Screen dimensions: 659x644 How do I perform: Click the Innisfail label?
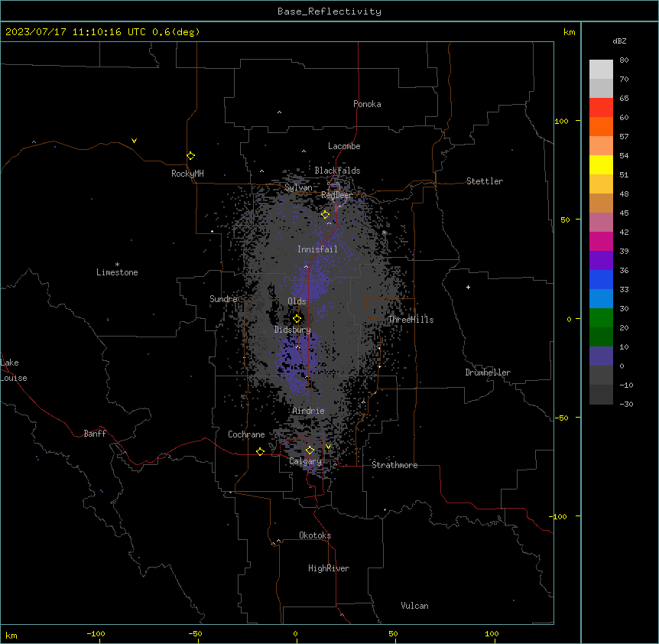[x=317, y=249]
